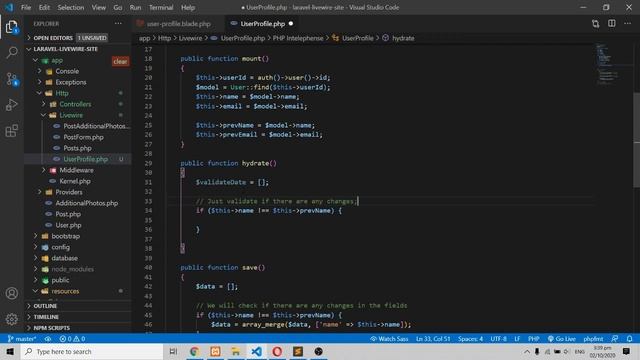Open the Selection menu
Screen dimensions: 640x360
click(x=71, y=7)
